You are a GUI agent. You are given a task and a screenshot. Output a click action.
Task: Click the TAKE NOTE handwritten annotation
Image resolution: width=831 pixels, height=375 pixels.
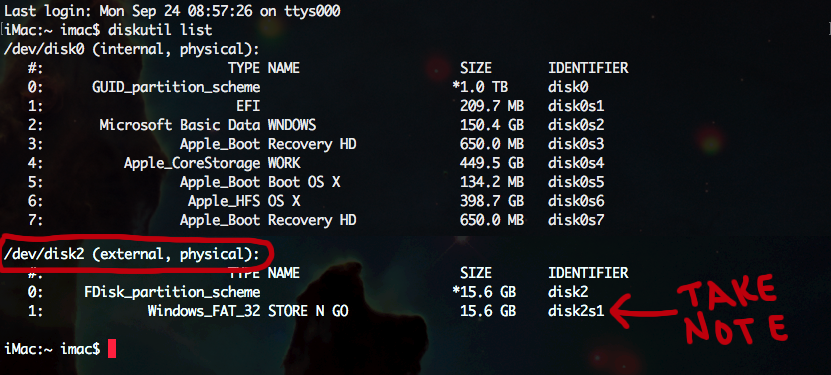pyautogui.click(x=732, y=310)
